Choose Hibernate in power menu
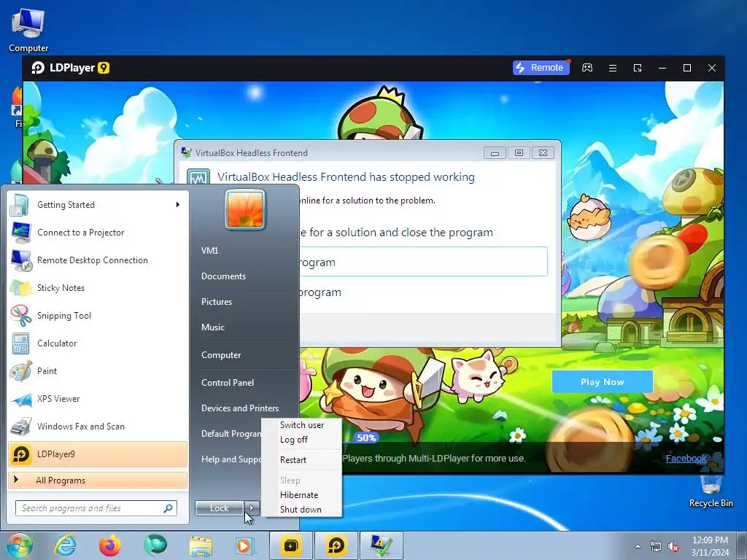The height and width of the screenshot is (560, 747). click(302, 495)
